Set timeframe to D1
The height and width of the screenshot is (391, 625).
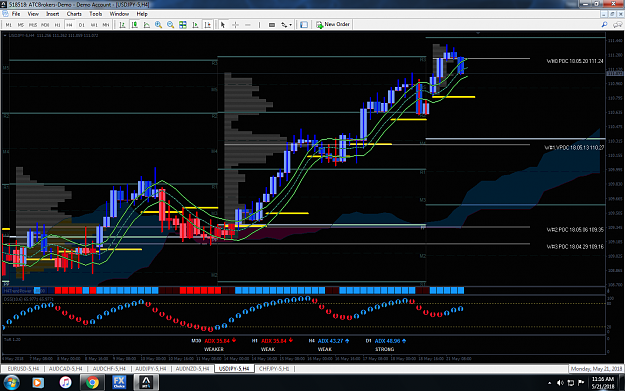click(82, 25)
